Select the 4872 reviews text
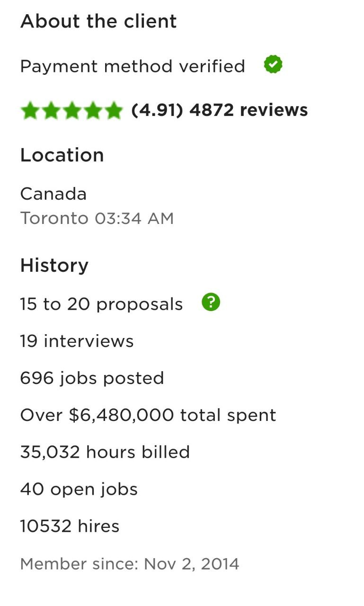The width and height of the screenshot is (364, 606). point(249,110)
